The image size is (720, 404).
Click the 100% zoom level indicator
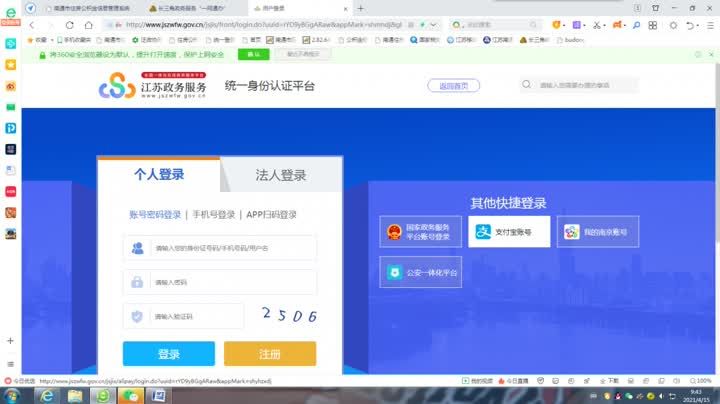point(700,381)
